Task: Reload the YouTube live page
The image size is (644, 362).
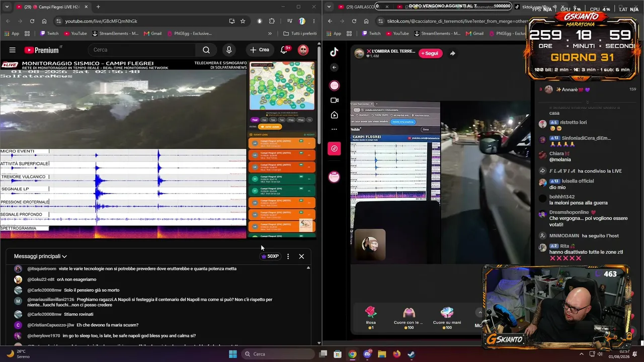Action: (32, 21)
